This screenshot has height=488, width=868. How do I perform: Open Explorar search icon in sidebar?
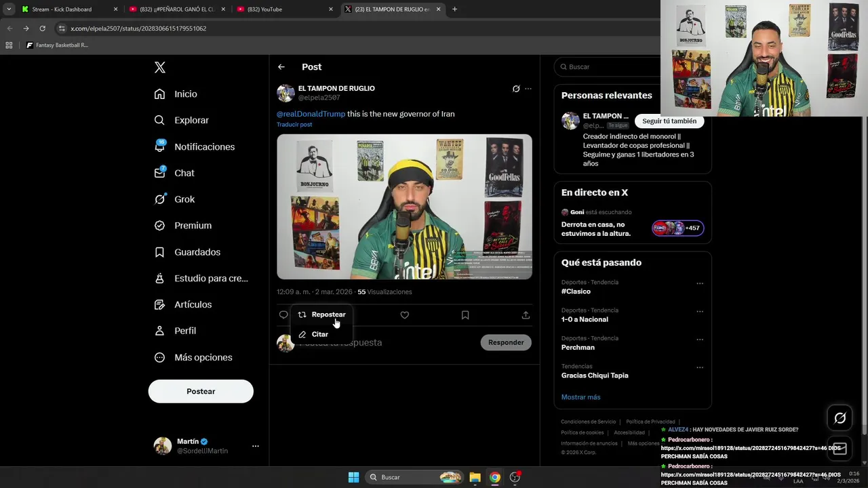(159, 120)
